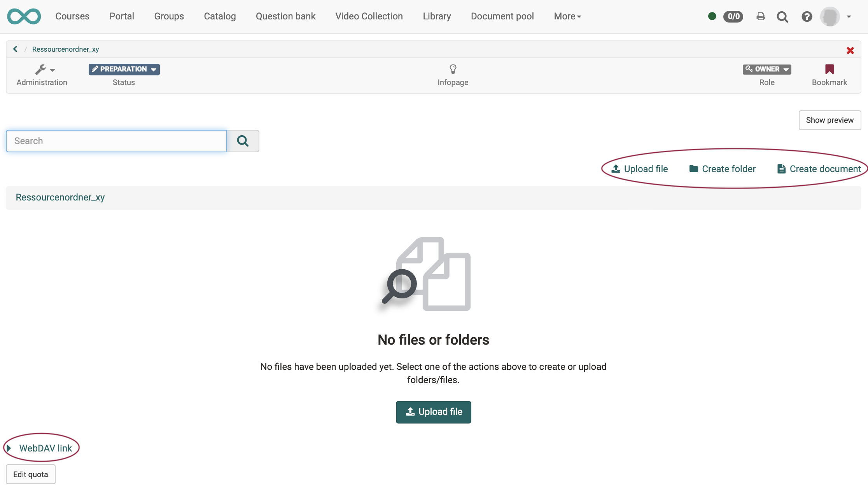Click the Show preview button
Viewport: 868px width, 495px height.
829,120
